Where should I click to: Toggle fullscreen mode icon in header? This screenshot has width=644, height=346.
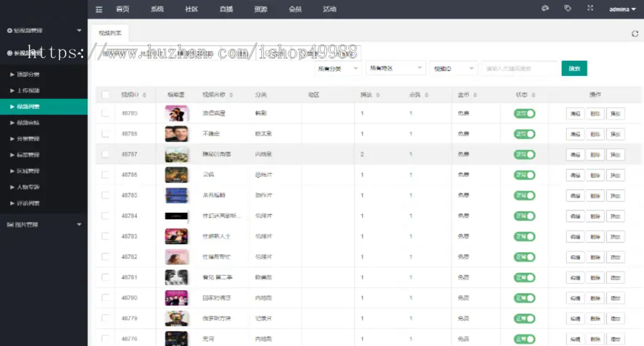tap(590, 8)
